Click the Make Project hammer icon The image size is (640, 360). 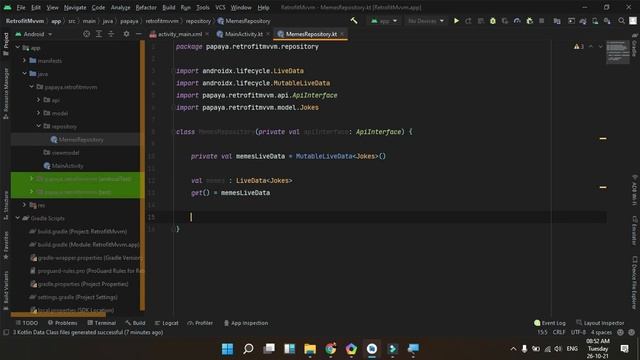click(354, 20)
